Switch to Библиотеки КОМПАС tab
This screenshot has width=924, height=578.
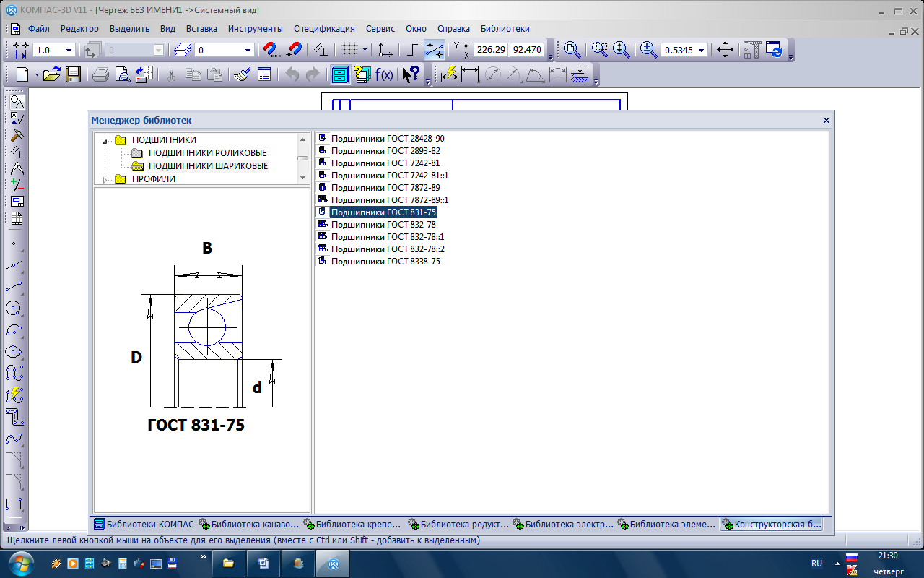[144, 525]
